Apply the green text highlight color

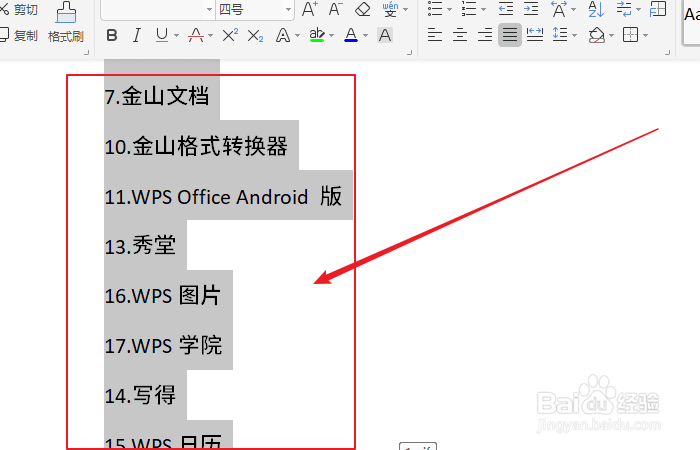point(317,35)
